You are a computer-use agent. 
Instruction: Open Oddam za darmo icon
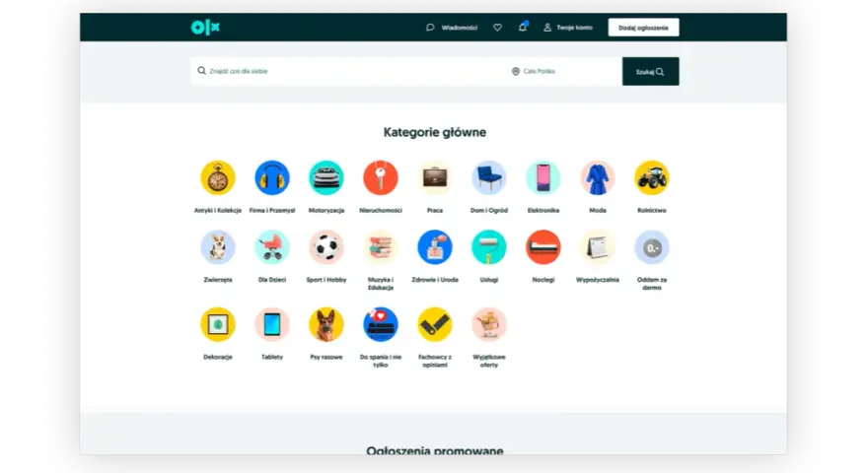(652, 247)
